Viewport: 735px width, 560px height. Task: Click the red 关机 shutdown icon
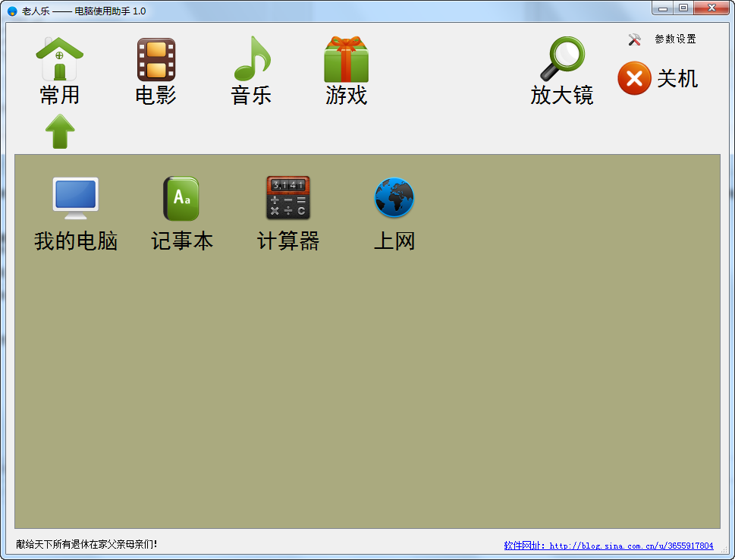pos(634,78)
